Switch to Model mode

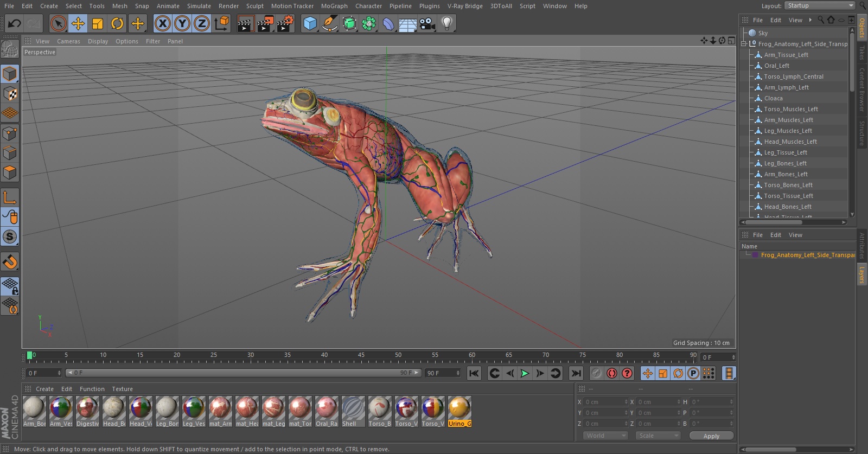(10, 73)
